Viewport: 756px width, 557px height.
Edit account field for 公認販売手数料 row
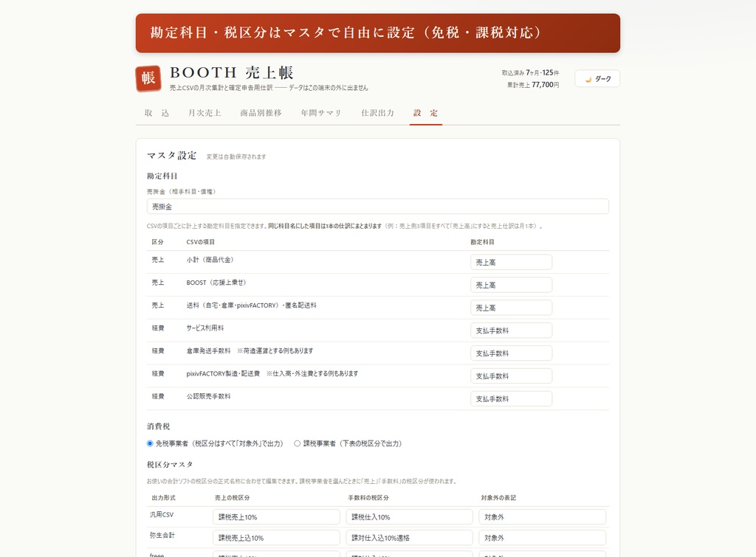coord(511,398)
